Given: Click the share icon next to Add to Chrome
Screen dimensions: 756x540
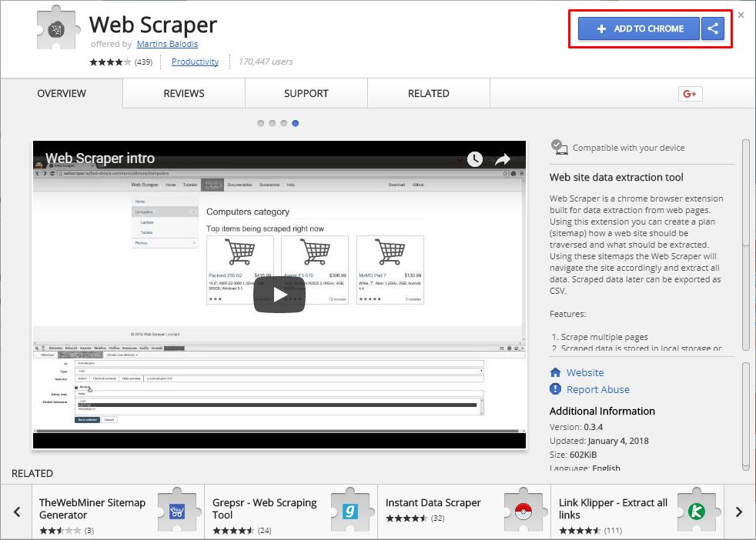Looking at the screenshot, I should click(x=713, y=29).
